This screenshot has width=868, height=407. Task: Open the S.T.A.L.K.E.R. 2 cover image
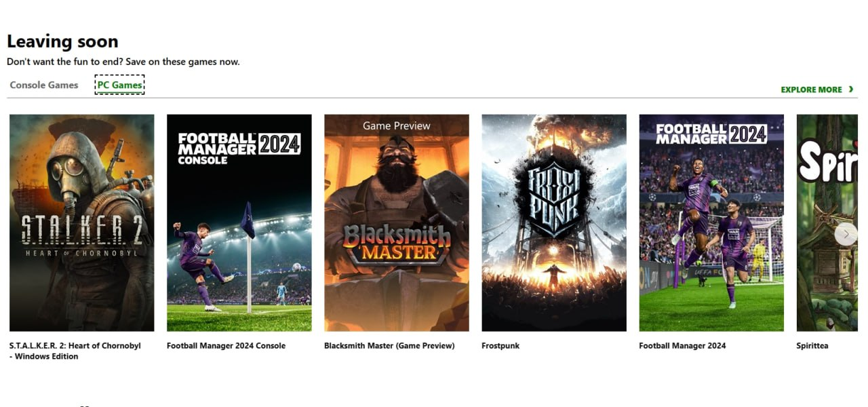point(82,222)
